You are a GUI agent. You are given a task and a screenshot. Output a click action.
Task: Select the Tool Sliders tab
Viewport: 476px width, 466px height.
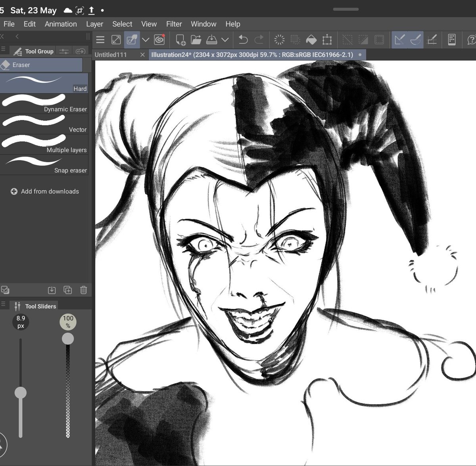tap(35, 306)
